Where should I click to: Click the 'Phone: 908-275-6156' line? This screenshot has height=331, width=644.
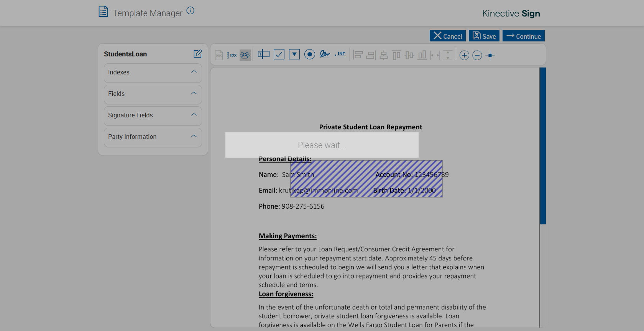291,206
